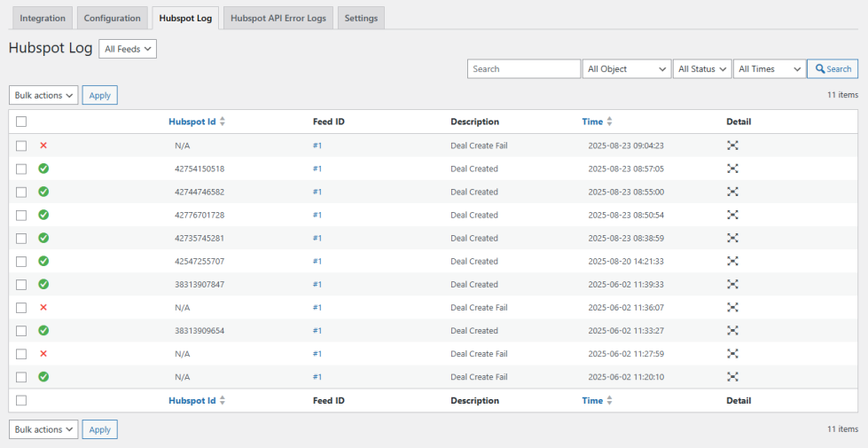Screen dimensions: 868x448
Task: Tick the select-all checkbox in table header
Action: click(21, 122)
